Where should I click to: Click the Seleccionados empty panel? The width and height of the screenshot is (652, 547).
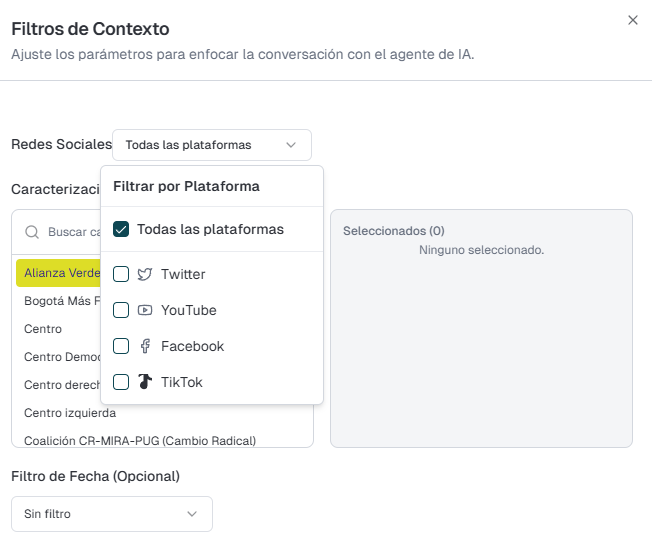[x=481, y=340]
